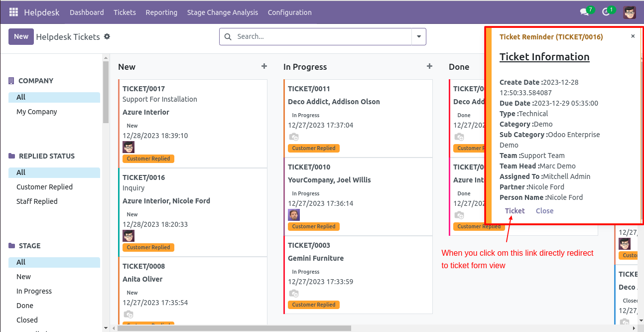The height and width of the screenshot is (332, 644).
Task: Click the assignee avatar on TICKET/0010
Action: pyautogui.click(x=294, y=215)
